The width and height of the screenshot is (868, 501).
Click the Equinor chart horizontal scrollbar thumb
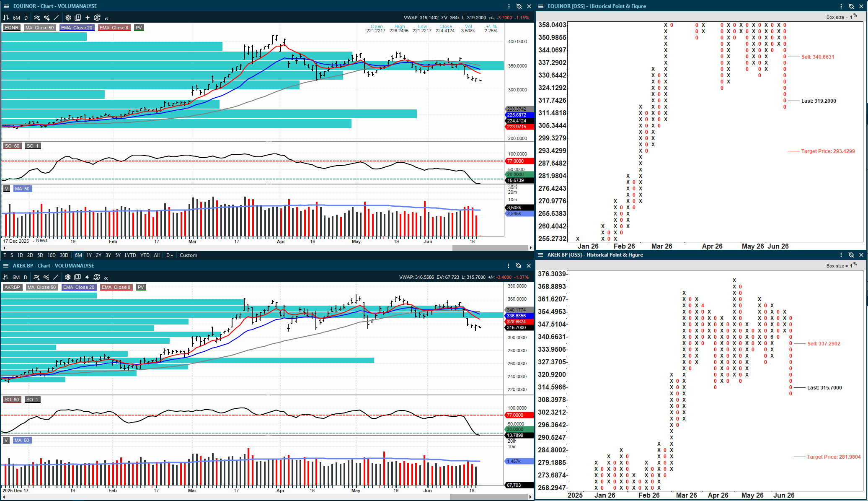[x=491, y=248]
